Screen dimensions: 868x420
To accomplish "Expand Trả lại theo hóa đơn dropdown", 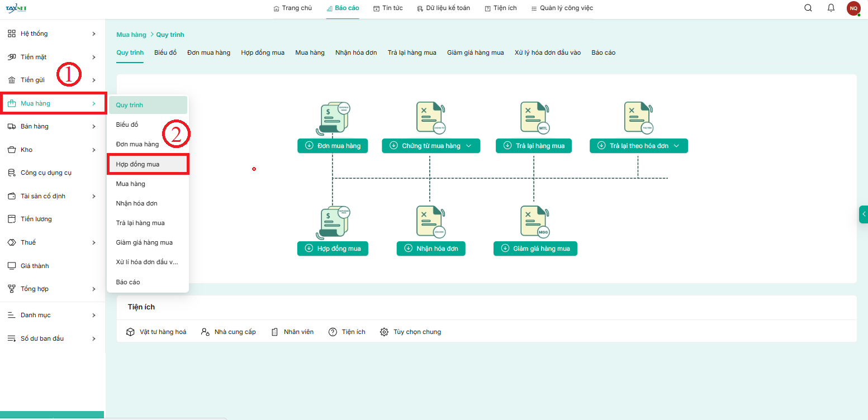I will 677,146.
